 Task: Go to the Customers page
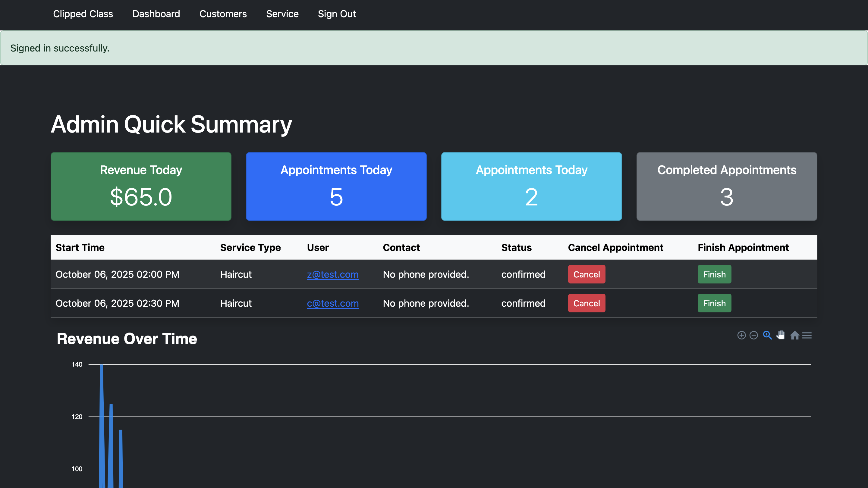(223, 14)
